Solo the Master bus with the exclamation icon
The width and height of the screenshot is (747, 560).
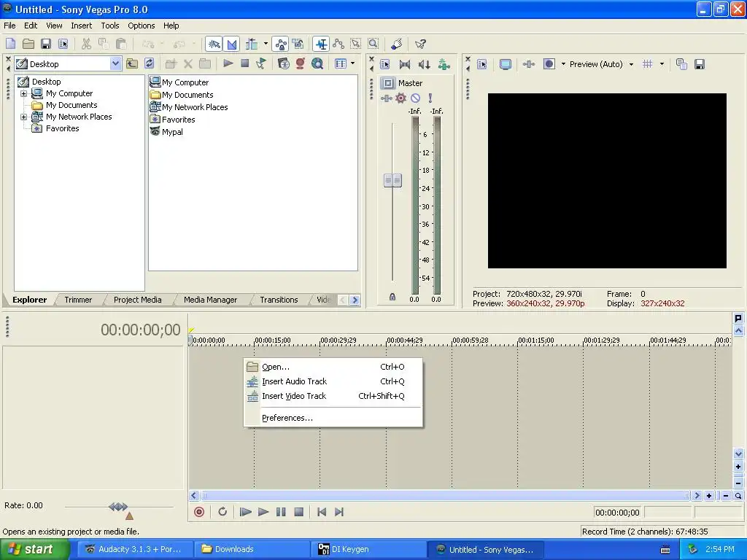[430, 98]
